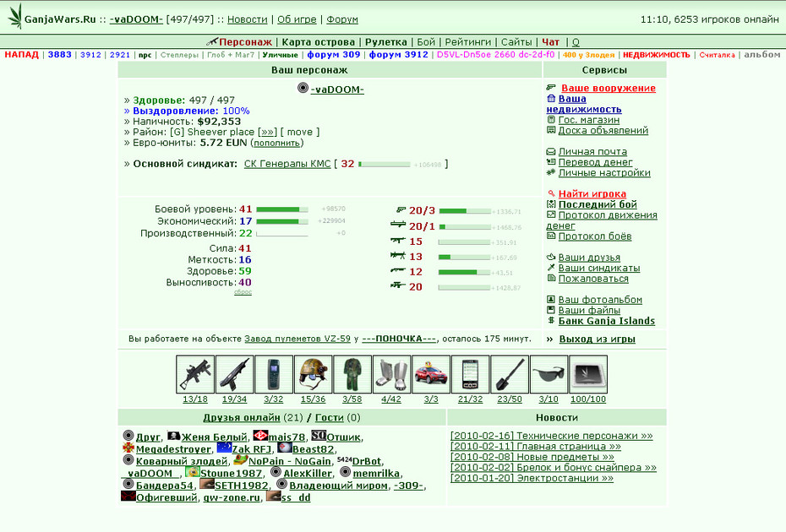Click Последний бой link
786x532 pixels.
tap(598, 204)
